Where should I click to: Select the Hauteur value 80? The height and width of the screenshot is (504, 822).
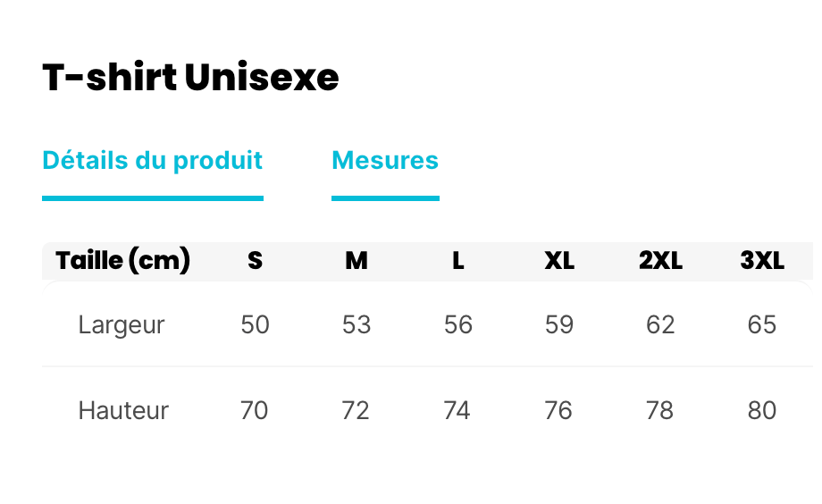pos(762,411)
